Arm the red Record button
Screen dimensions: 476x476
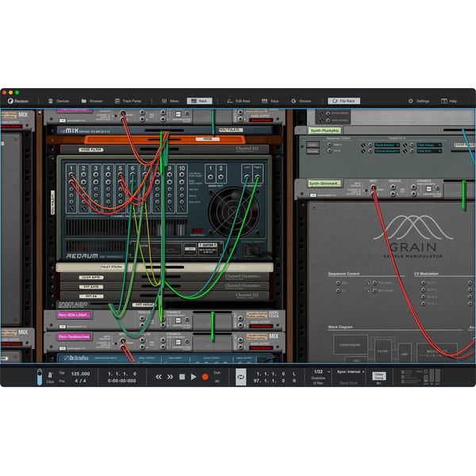[x=205, y=377]
